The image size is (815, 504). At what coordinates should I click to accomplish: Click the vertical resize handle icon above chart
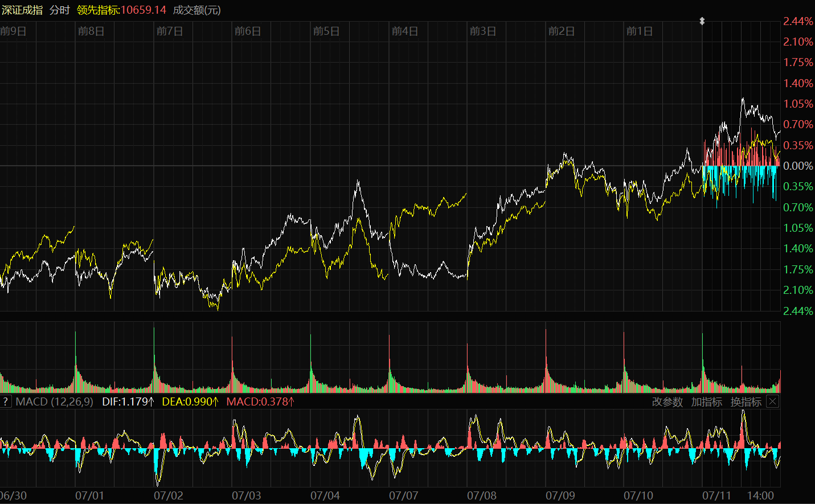[x=702, y=21]
